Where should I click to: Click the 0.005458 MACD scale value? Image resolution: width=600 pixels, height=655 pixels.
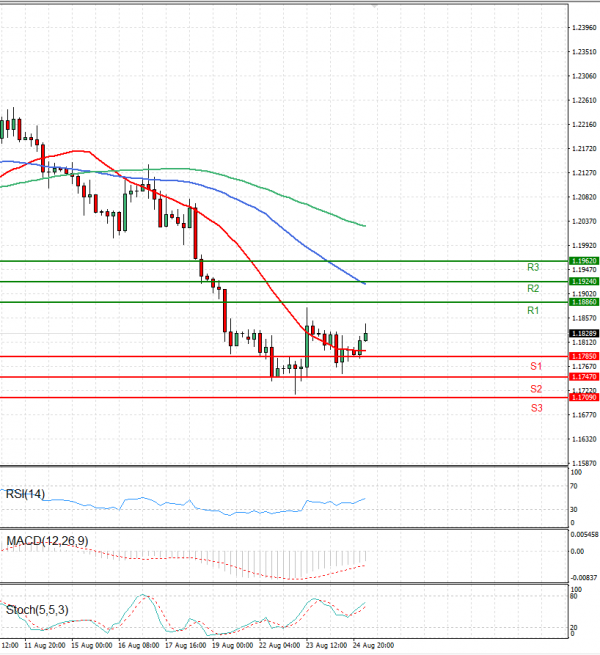tap(585, 535)
